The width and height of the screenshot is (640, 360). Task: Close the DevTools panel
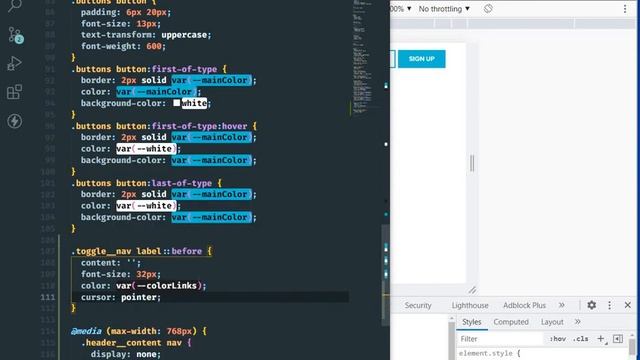(627, 305)
